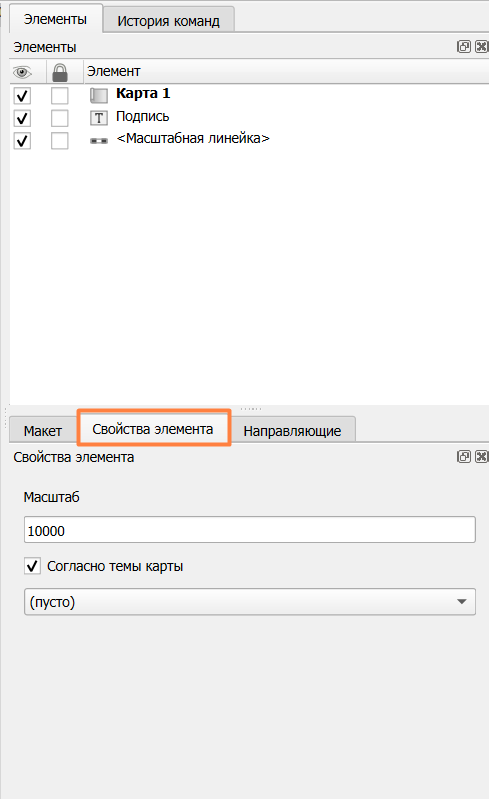489x799 pixels.
Task: Lock the Карта 1 item
Action: (60, 96)
